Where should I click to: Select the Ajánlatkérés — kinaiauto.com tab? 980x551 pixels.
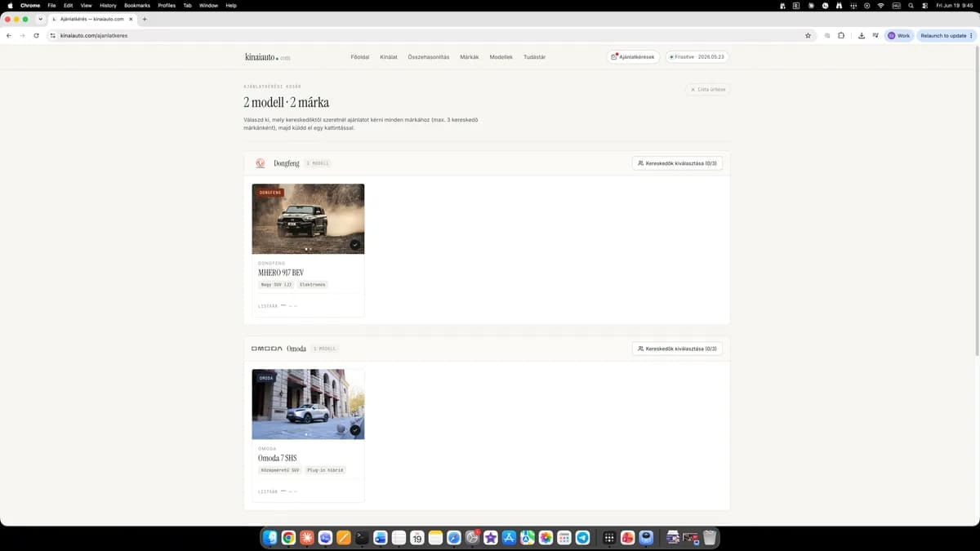pyautogui.click(x=92, y=19)
